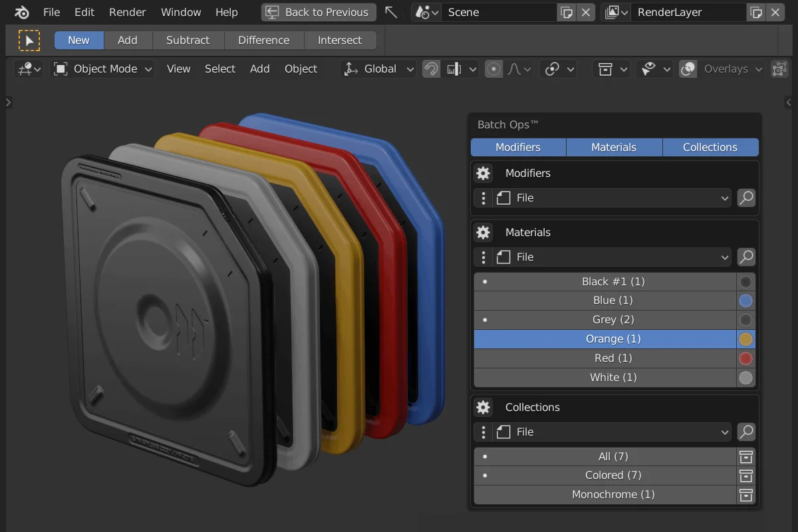Switch to the Materials tab in Batch Ops
This screenshot has width=798, height=532.
click(614, 147)
